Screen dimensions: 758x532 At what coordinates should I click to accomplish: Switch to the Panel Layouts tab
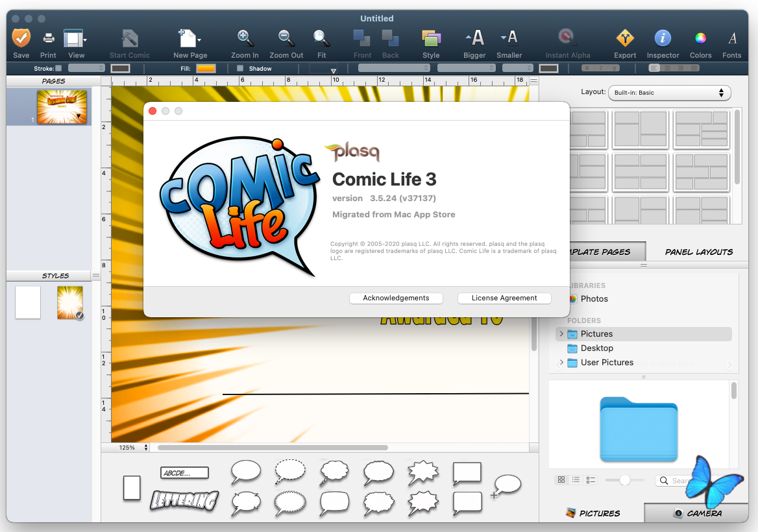click(x=698, y=252)
